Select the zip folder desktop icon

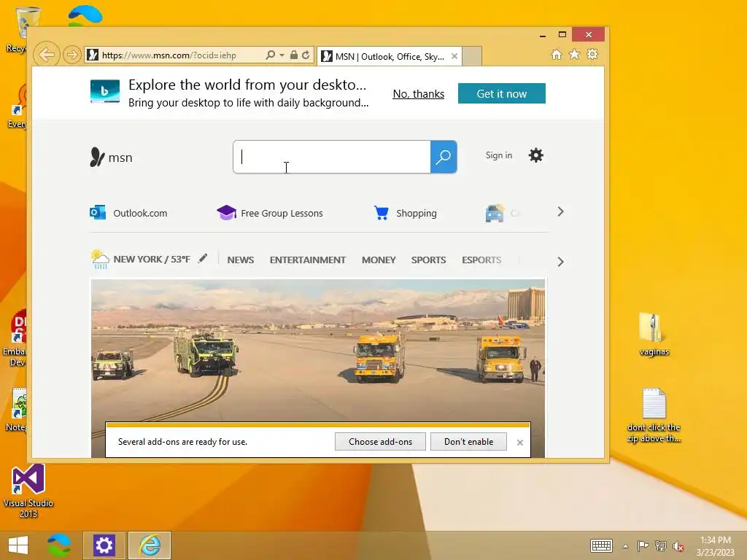(654, 334)
